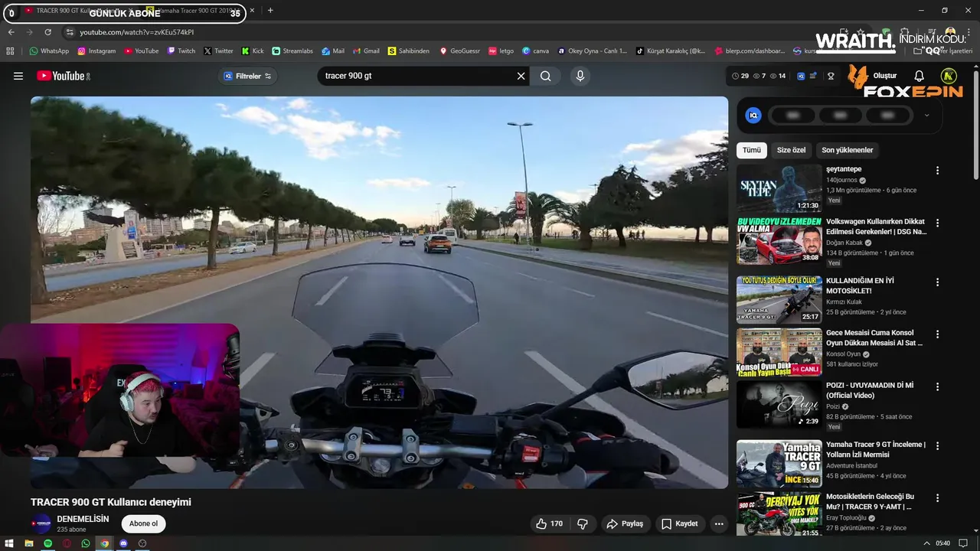Open Spotify from the taskbar
980x551 pixels.
[47, 543]
